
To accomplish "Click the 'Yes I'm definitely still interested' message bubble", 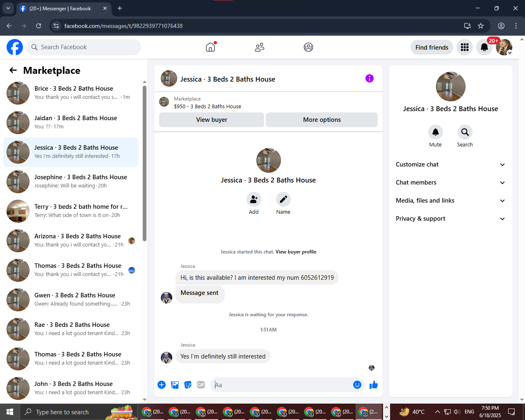I will [223, 356].
